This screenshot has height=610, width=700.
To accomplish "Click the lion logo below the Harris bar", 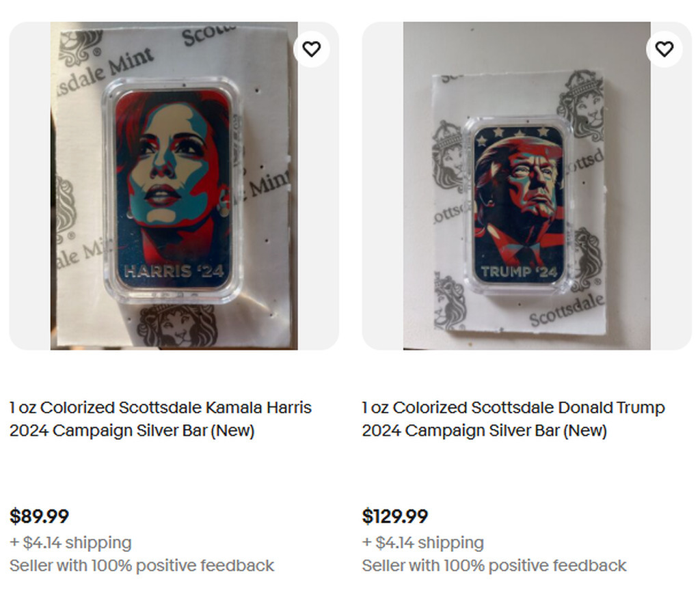I will tap(177, 325).
